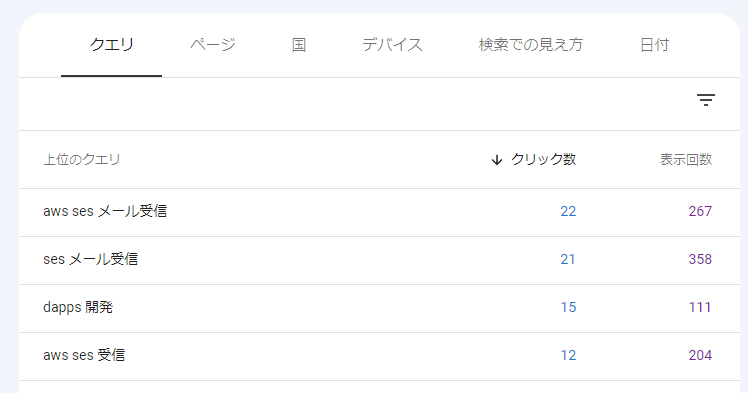Switch to the クエリ tab
The image size is (748, 393).
coord(112,45)
